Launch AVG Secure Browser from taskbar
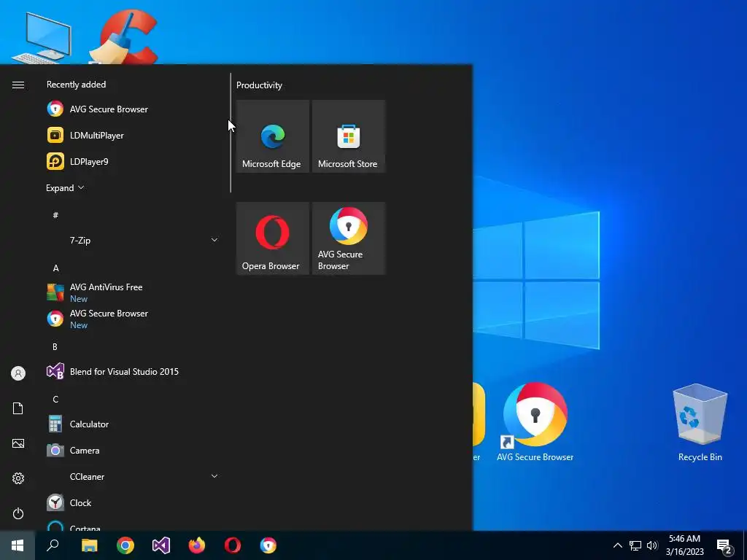Image resolution: width=747 pixels, height=560 pixels. tap(268, 545)
